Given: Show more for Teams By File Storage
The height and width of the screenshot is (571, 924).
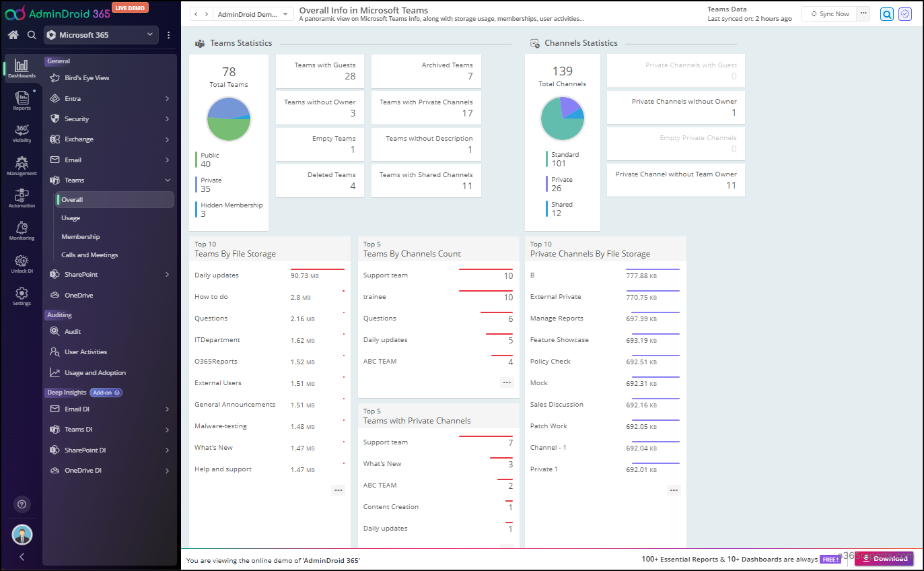Looking at the screenshot, I should (x=338, y=490).
